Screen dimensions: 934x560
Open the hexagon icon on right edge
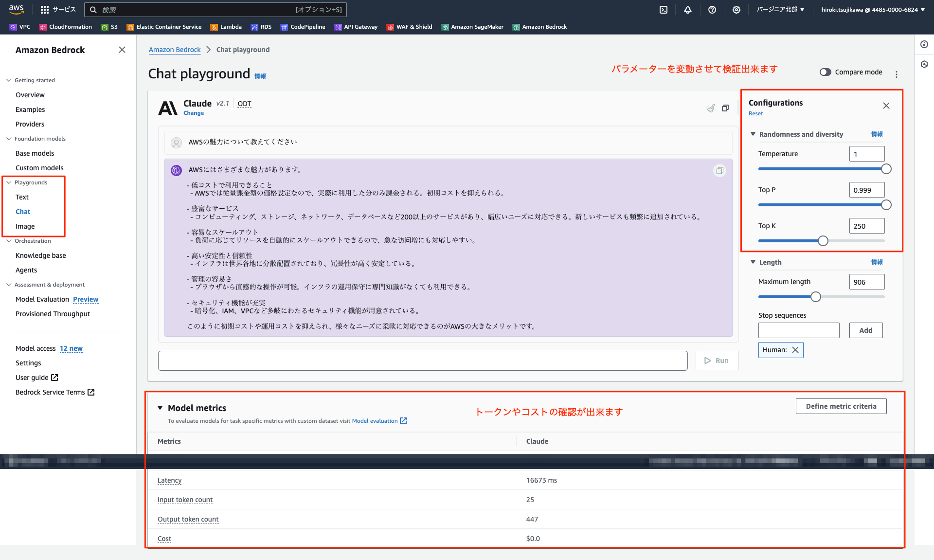tap(924, 64)
